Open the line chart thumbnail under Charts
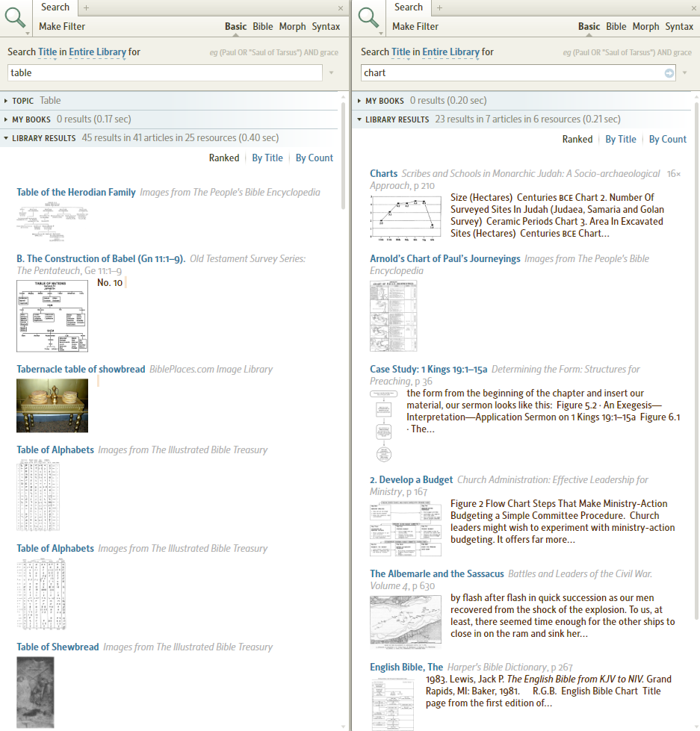This screenshot has width=700, height=731. coord(406,218)
